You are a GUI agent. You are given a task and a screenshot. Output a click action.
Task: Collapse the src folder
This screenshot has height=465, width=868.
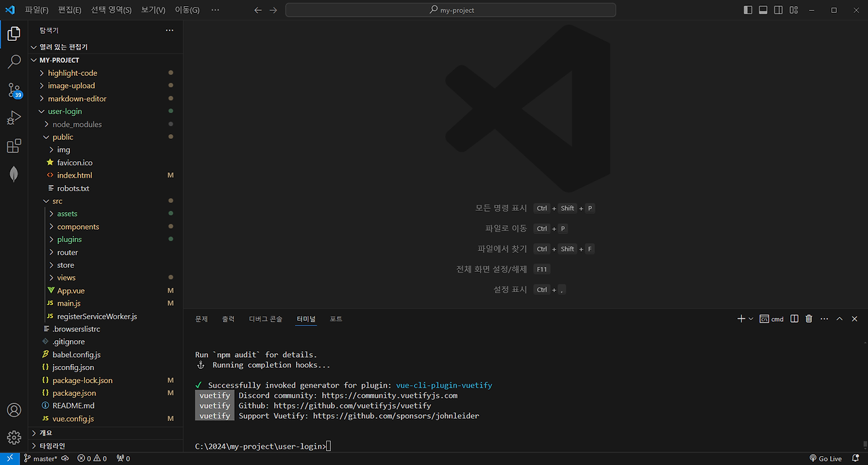coord(105,201)
